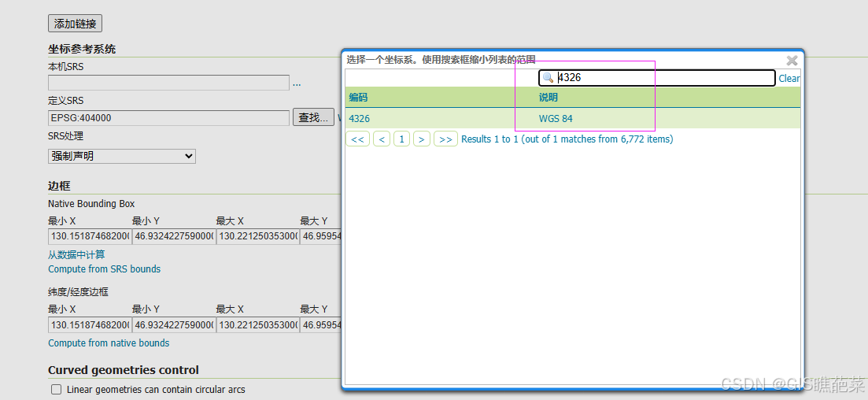
Task: Go to first page with << button
Action: (357, 139)
